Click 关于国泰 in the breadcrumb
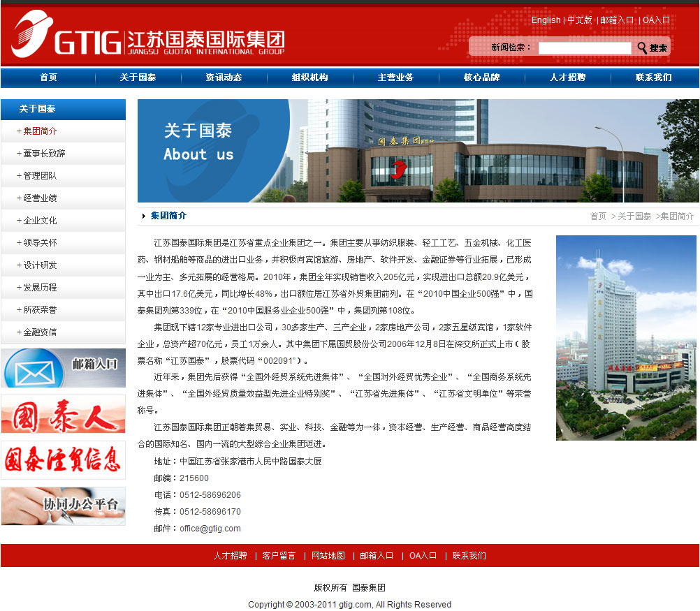Image resolution: width=700 pixels, height=611 pixels. coord(634,216)
